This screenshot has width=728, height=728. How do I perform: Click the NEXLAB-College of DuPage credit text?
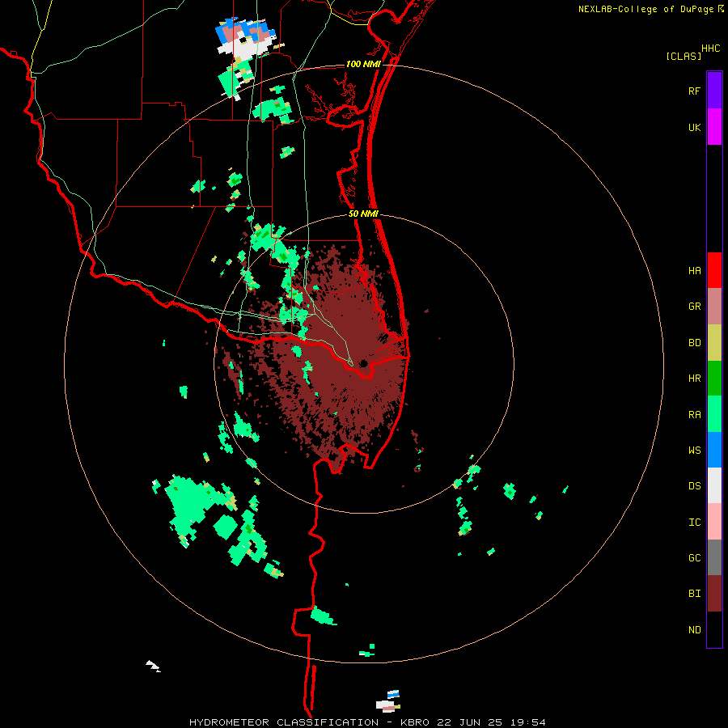point(645,9)
